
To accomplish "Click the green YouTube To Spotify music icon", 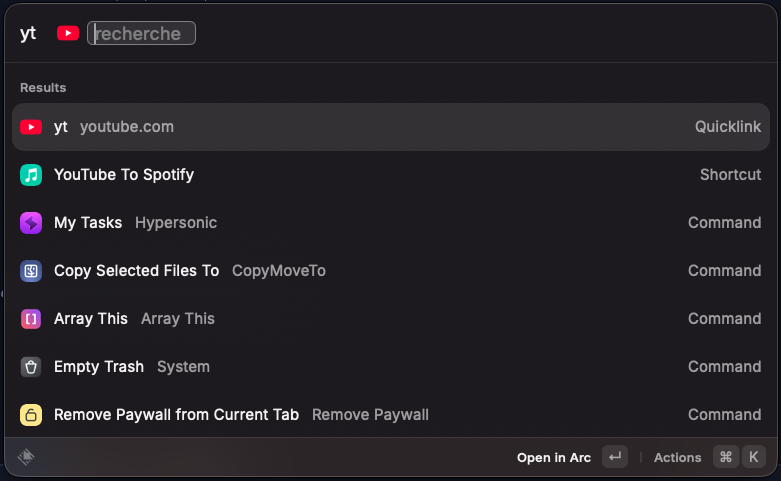I will [31, 175].
